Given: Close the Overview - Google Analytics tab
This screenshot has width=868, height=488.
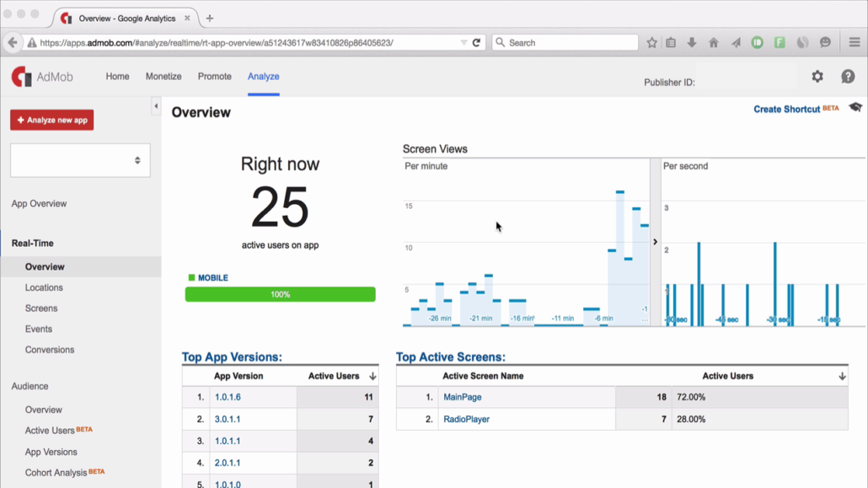Looking at the screenshot, I should point(187,19).
